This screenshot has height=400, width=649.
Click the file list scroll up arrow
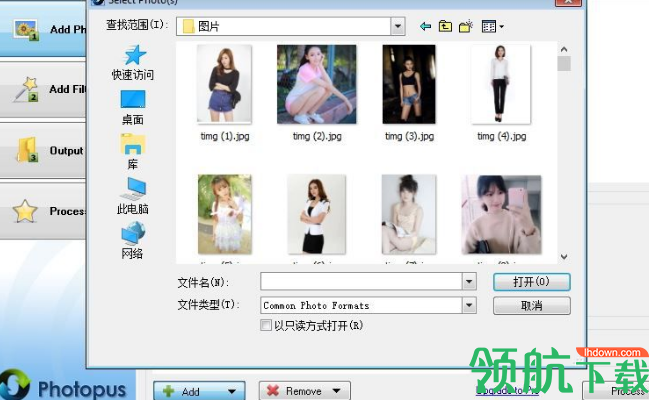(564, 49)
